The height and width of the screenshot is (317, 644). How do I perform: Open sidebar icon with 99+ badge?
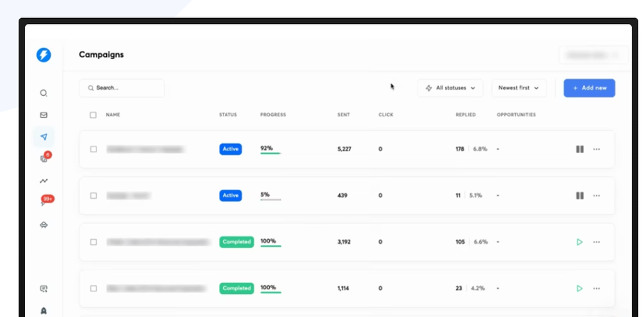[46, 201]
